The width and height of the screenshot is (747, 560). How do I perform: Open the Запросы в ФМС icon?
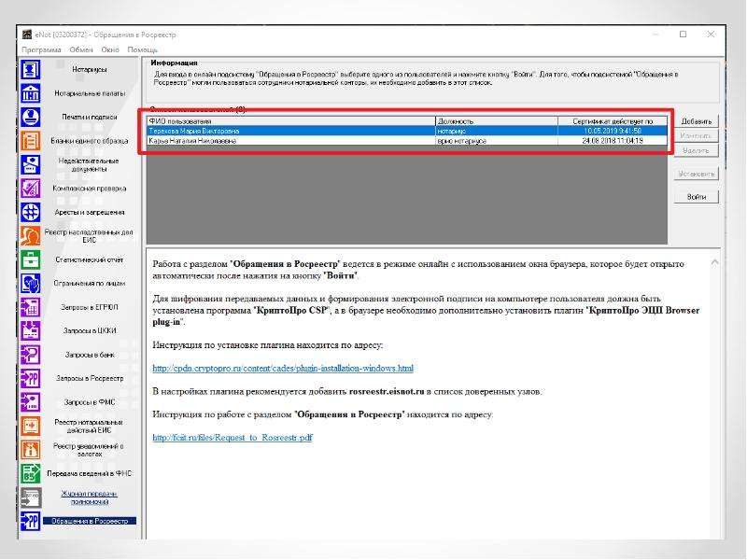[x=31, y=402]
